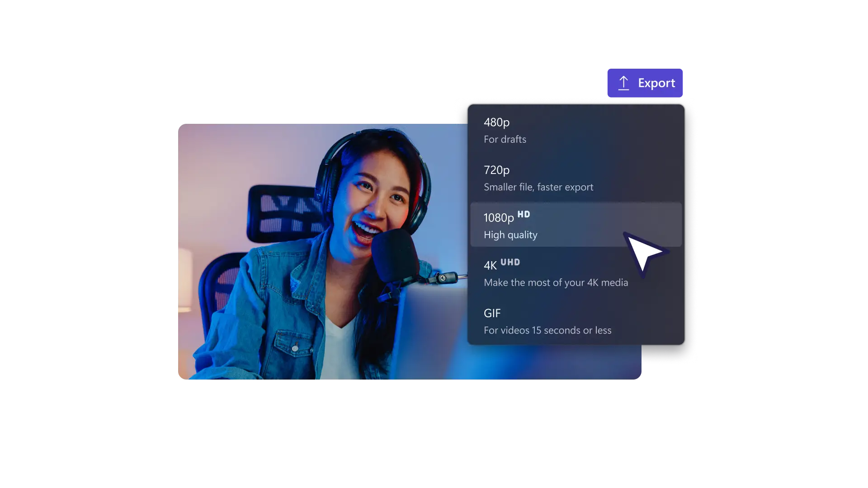Click the 'Make the most of your 4K media' text
868x488 pixels.
coord(556,282)
